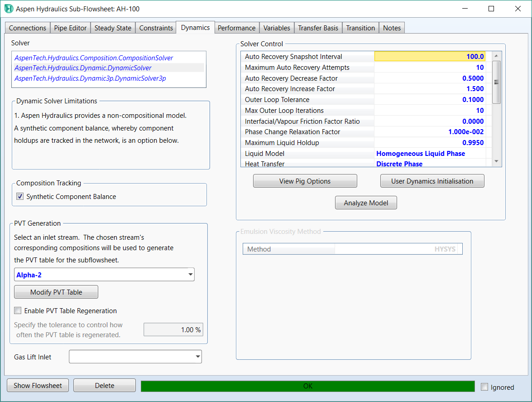Viewport: 532px width, 402px height.
Task: Click User Dynamics Initialisation
Action: [432, 181]
